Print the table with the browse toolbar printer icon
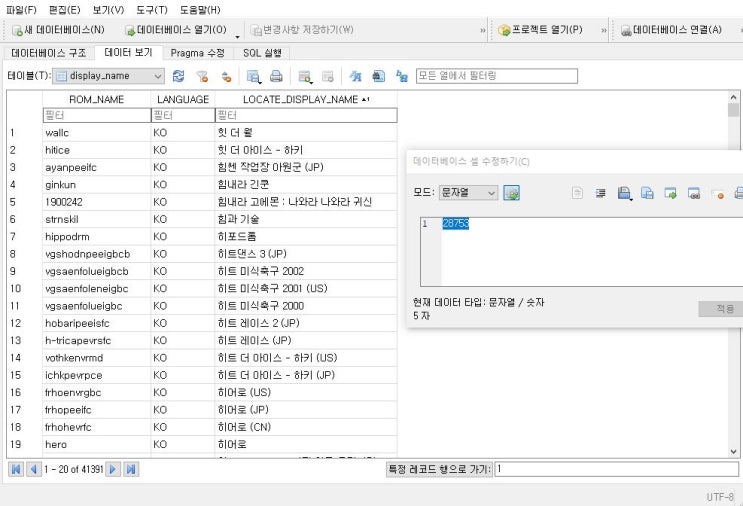The width and height of the screenshot is (743, 506). (276, 76)
